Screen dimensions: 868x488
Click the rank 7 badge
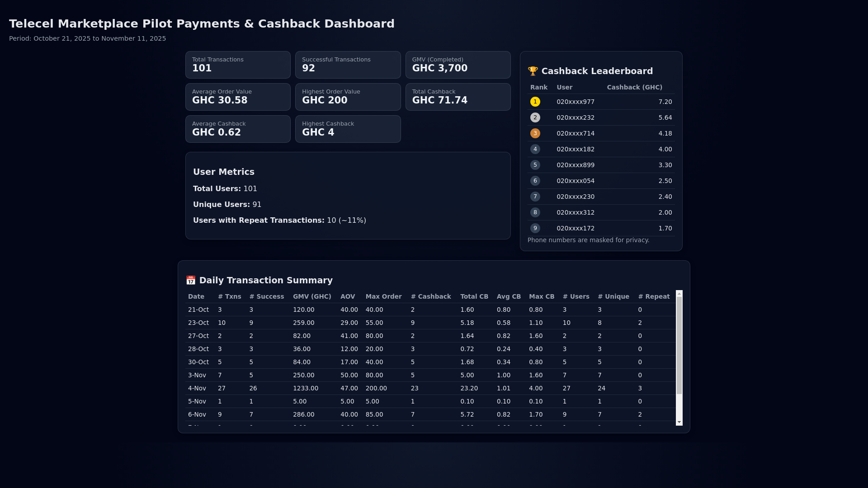tap(535, 197)
